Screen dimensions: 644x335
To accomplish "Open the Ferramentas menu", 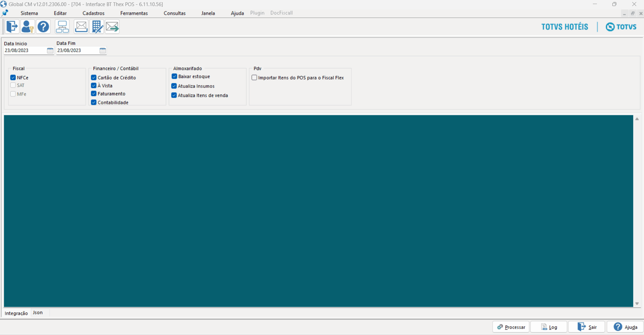I will [x=134, y=13].
